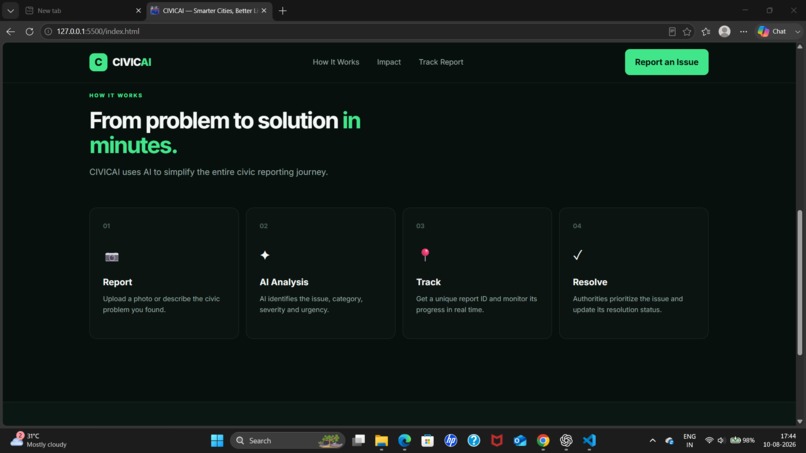Click the camera icon in Report card
This screenshot has width=806, height=453.
(x=112, y=257)
